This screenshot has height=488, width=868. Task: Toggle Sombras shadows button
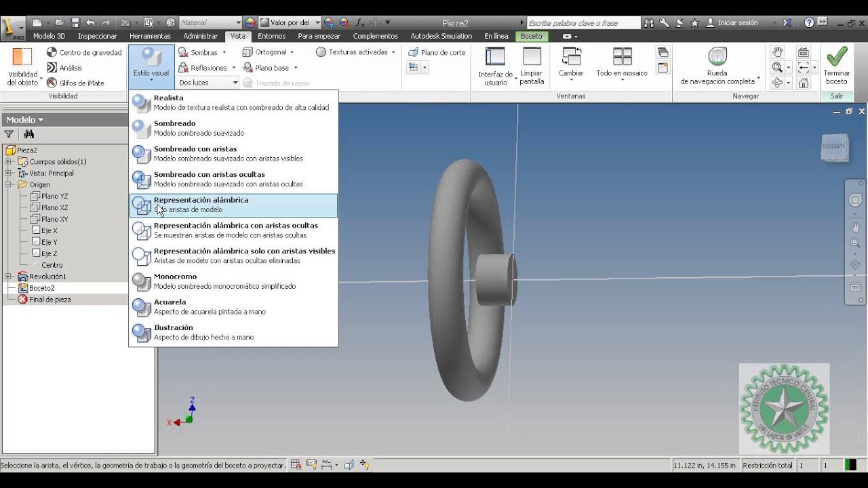coord(197,52)
